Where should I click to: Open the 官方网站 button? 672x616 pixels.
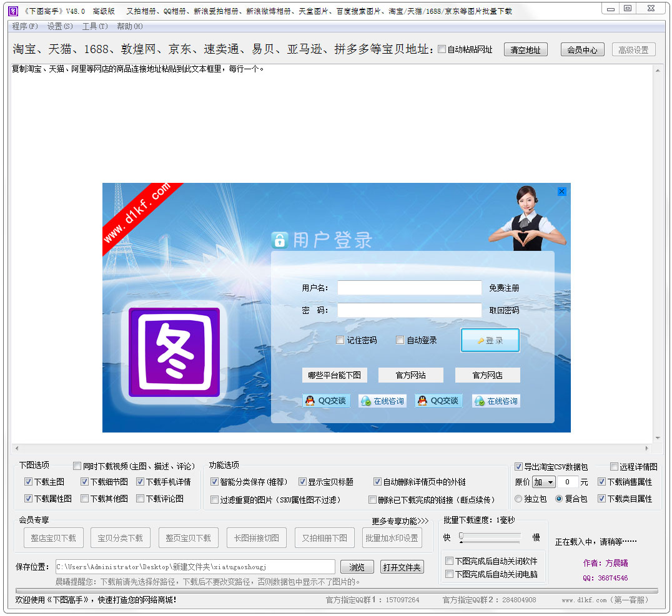410,375
